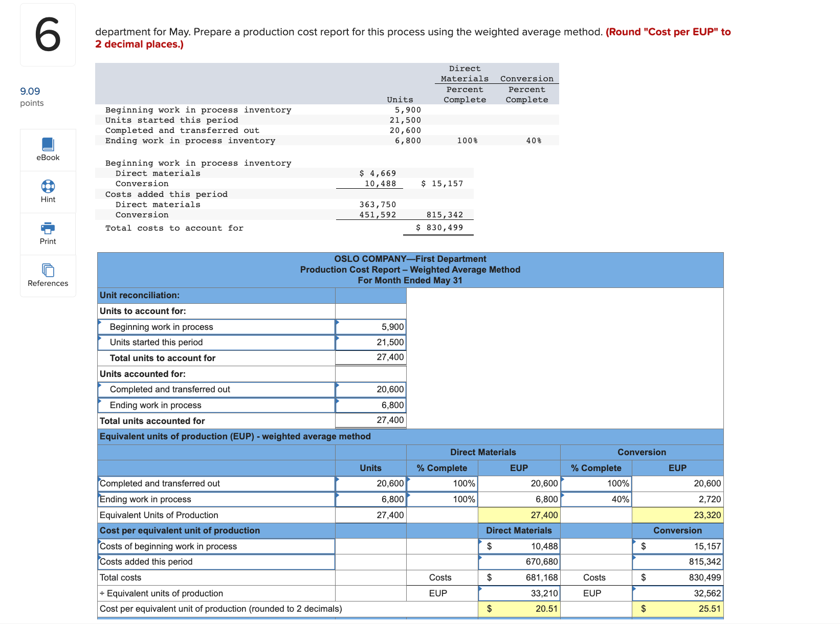Select the Completed and transferred out 20,600 cell

(x=370, y=389)
